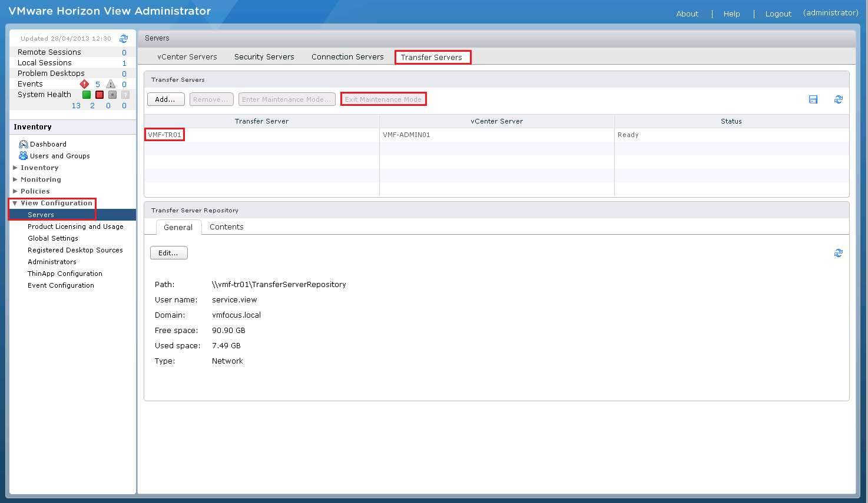
Task: Click the Add... button for transfer servers
Action: [x=165, y=99]
